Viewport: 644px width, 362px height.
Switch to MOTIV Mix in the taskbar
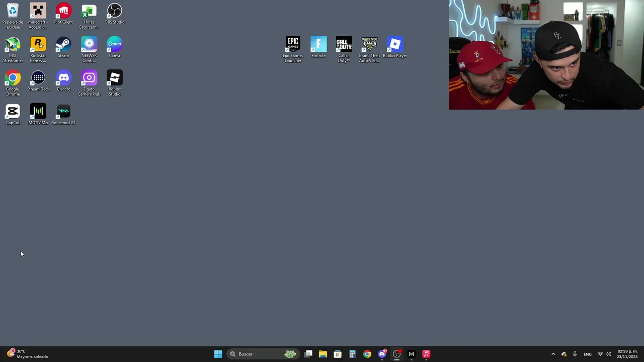pyautogui.click(x=411, y=354)
